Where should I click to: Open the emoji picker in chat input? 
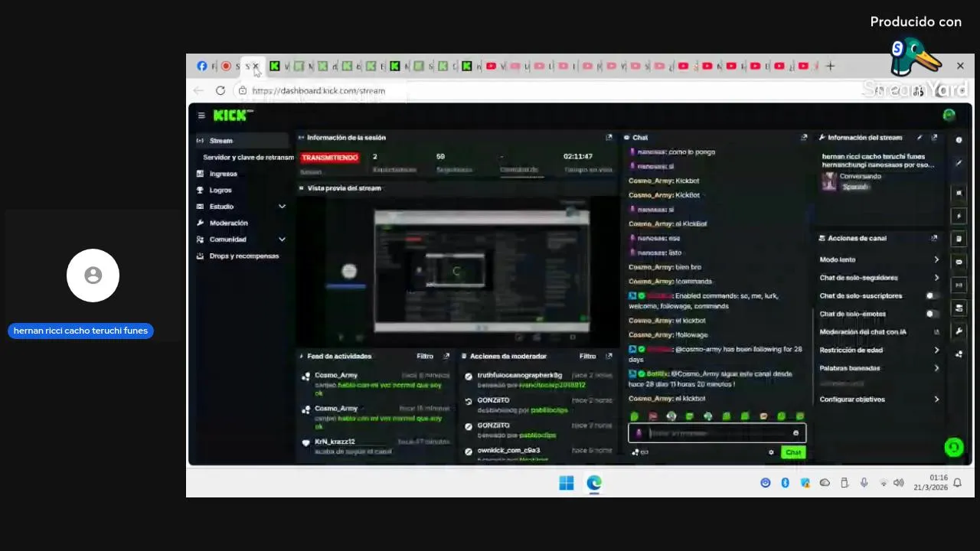pos(795,433)
